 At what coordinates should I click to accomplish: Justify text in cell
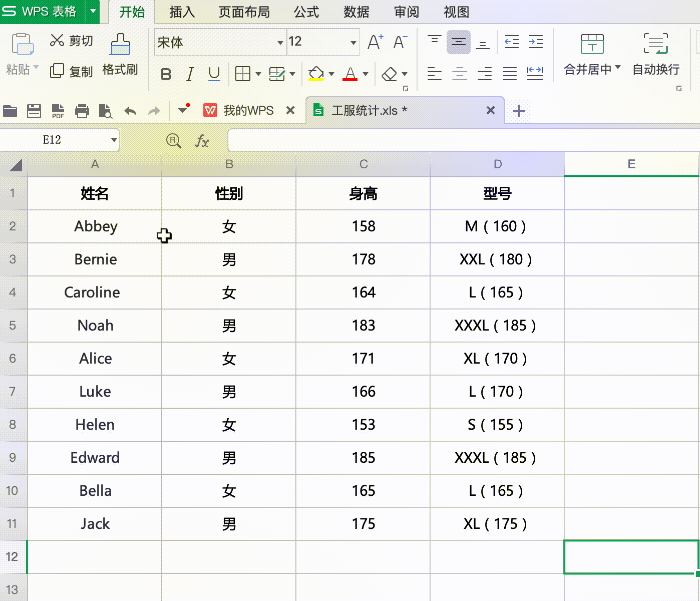coord(509,74)
